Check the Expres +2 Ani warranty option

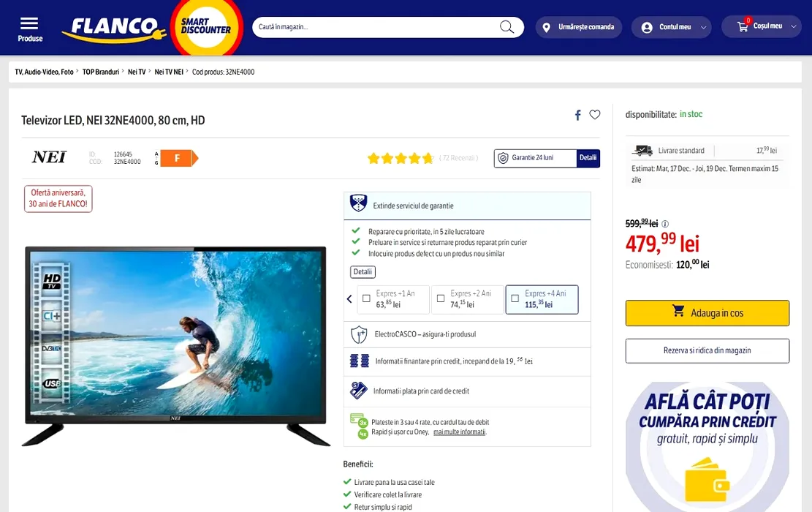[x=441, y=298]
